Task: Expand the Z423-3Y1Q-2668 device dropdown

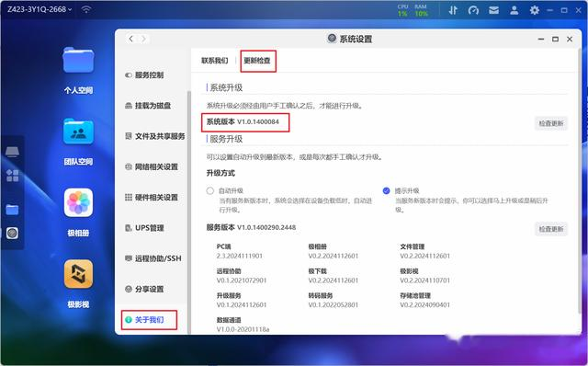Action: click(x=40, y=9)
